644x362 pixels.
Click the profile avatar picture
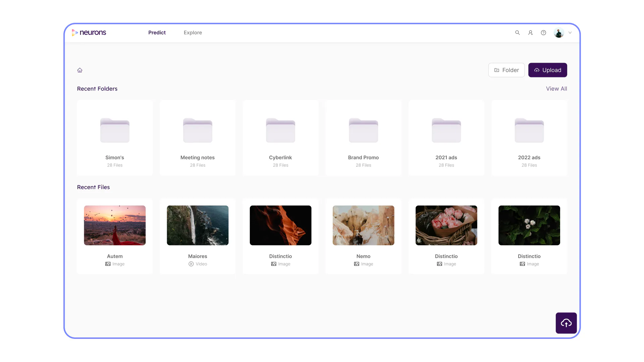(x=559, y=33)
